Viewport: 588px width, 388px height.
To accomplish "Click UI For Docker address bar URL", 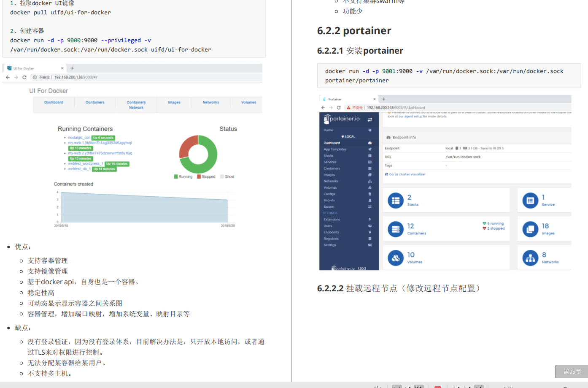I will coord(76,77).
